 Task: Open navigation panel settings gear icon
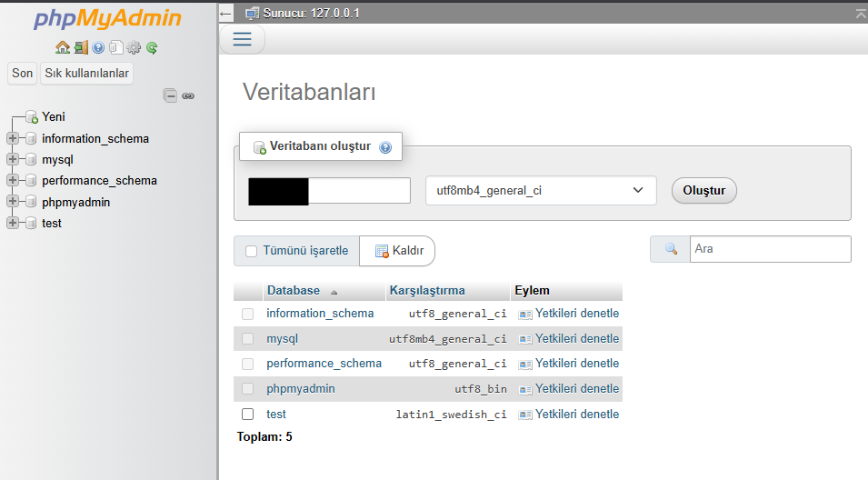[134, 47]
